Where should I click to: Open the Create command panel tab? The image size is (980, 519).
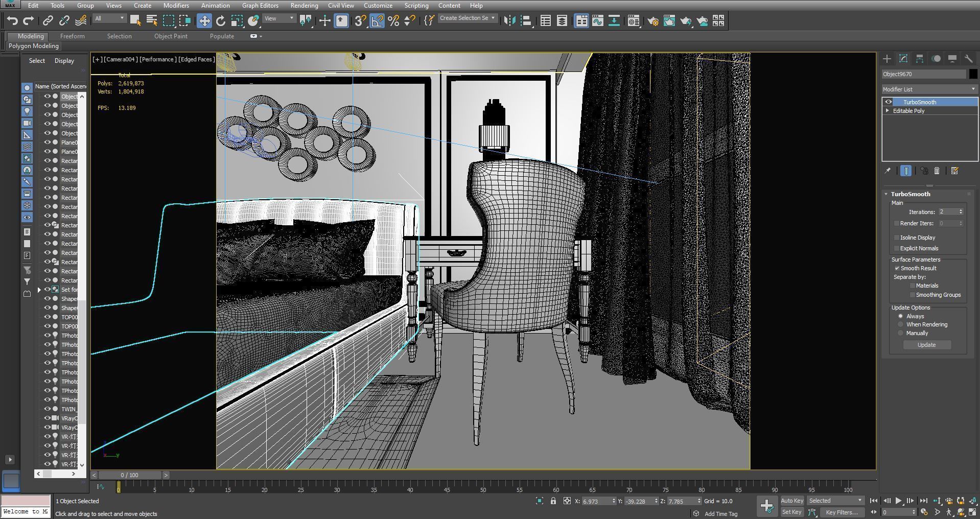pyautogui.click(x=887, y=58)
